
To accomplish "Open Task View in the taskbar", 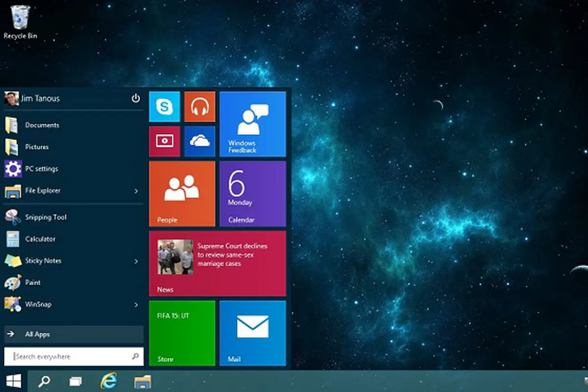I will pos(75,381).
